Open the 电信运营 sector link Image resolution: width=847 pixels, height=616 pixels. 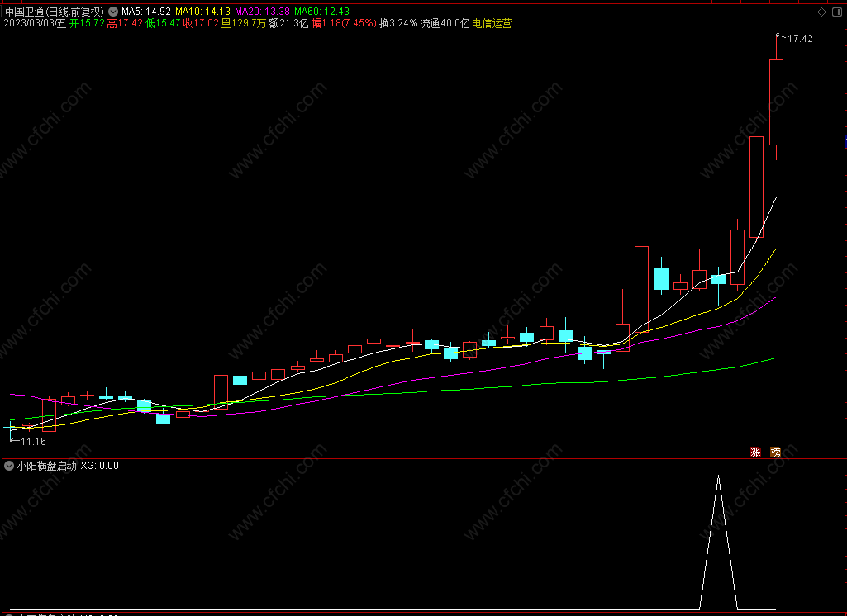pyautogui.click(x=492, y=23)
